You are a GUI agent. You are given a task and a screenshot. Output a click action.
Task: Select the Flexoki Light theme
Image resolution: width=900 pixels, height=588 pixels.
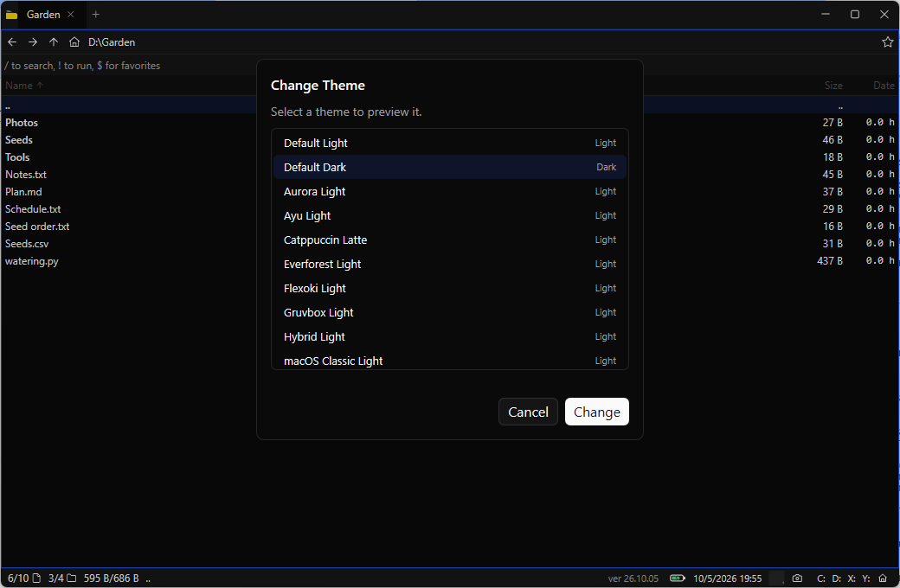click(450, 288)
